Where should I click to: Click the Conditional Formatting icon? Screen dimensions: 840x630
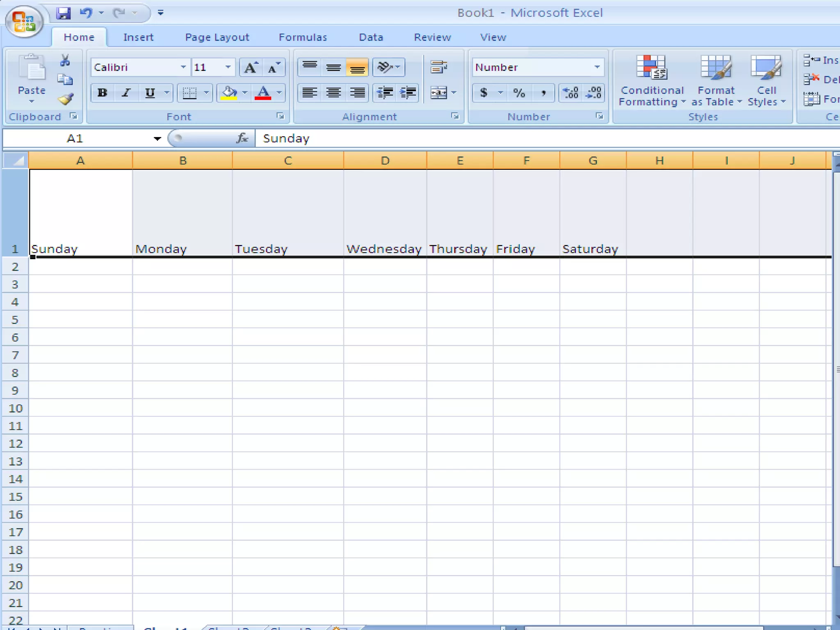tap(652, 68)
